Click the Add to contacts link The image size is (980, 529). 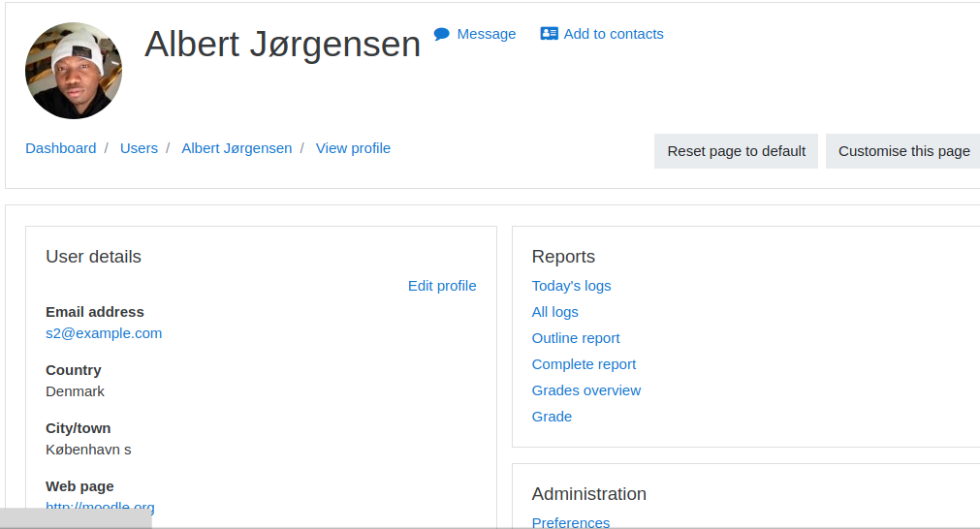point(614,34)
